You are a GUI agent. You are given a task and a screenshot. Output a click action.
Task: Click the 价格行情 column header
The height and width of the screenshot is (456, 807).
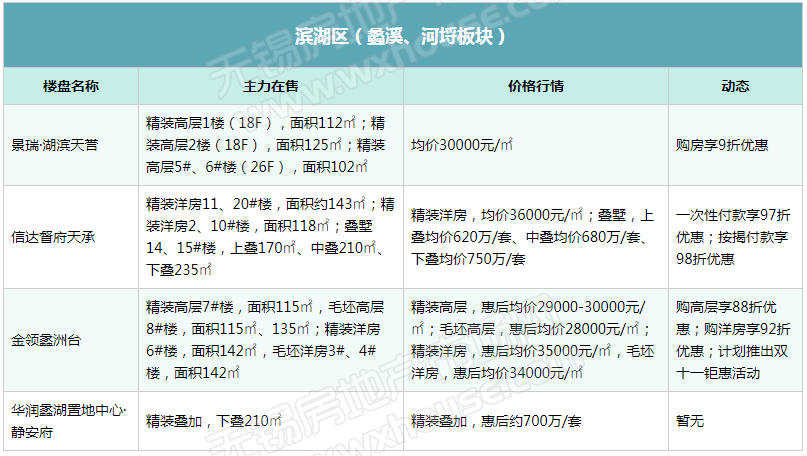pos(535,86)
